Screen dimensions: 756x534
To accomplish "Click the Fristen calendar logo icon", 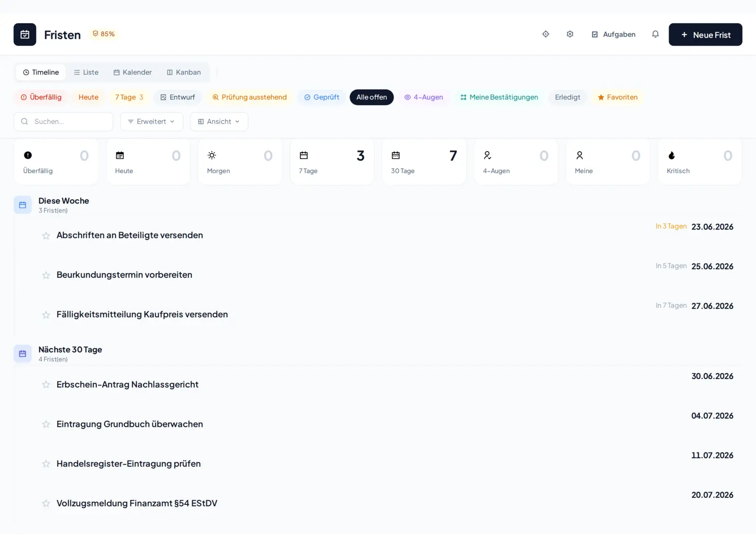I will 25,34.
